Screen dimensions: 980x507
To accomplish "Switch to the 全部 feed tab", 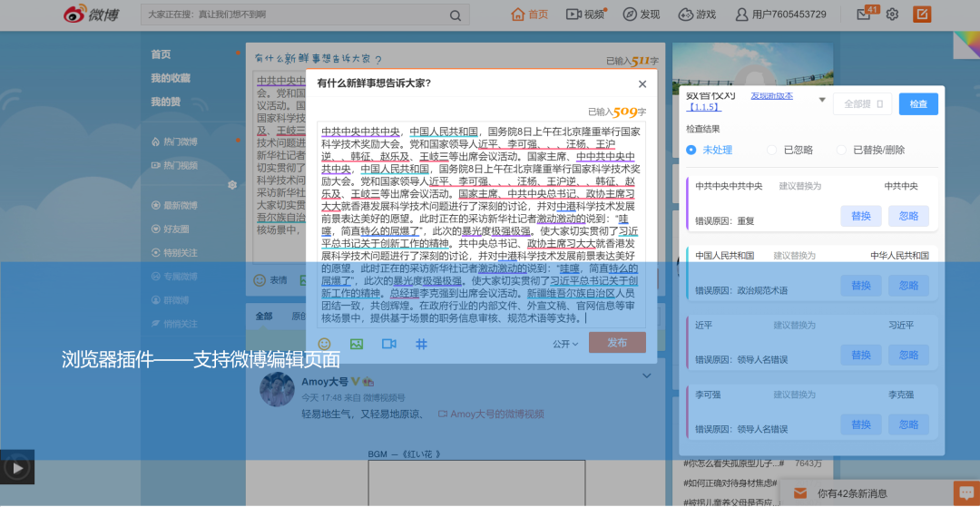I will [x=264, y=316].
